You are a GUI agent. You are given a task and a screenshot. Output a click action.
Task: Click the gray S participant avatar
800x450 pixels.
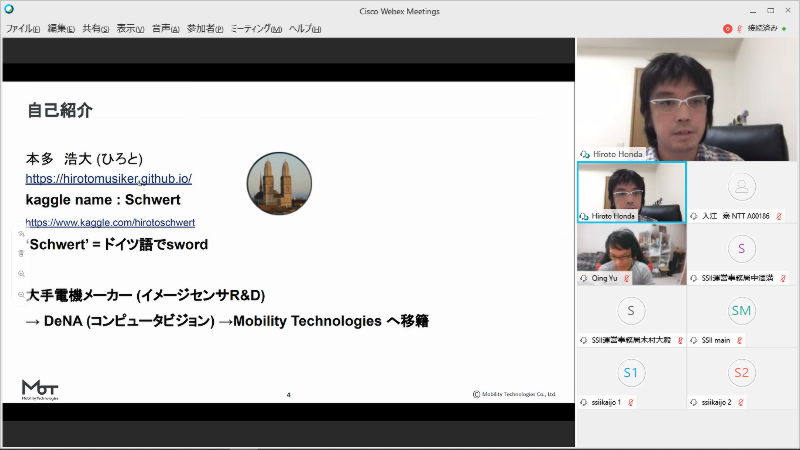[631, 311]
